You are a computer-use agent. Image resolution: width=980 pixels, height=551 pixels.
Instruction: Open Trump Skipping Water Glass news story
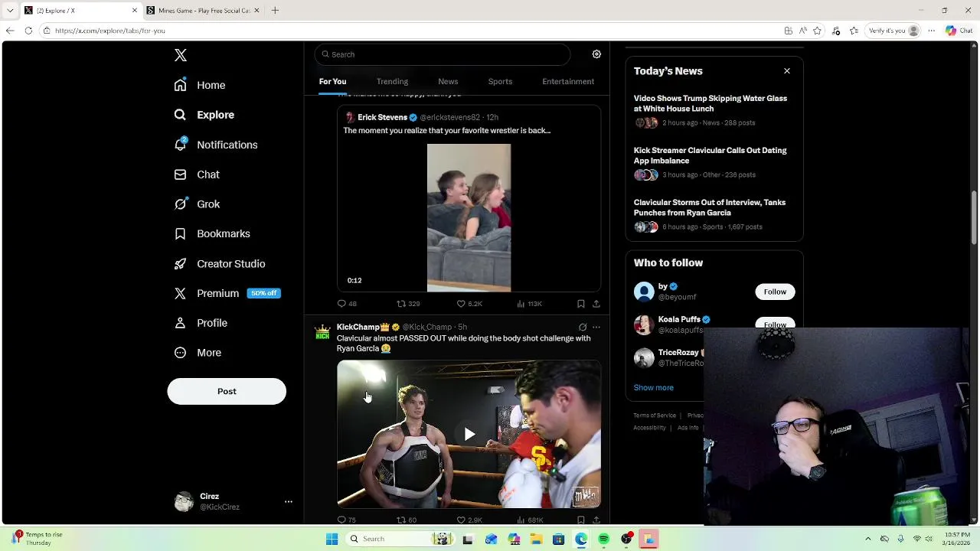710,103
